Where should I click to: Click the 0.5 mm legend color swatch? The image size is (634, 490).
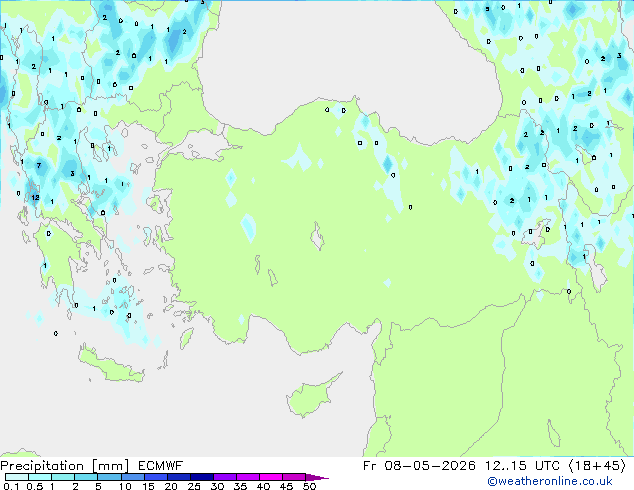click(x=40, y=477)
